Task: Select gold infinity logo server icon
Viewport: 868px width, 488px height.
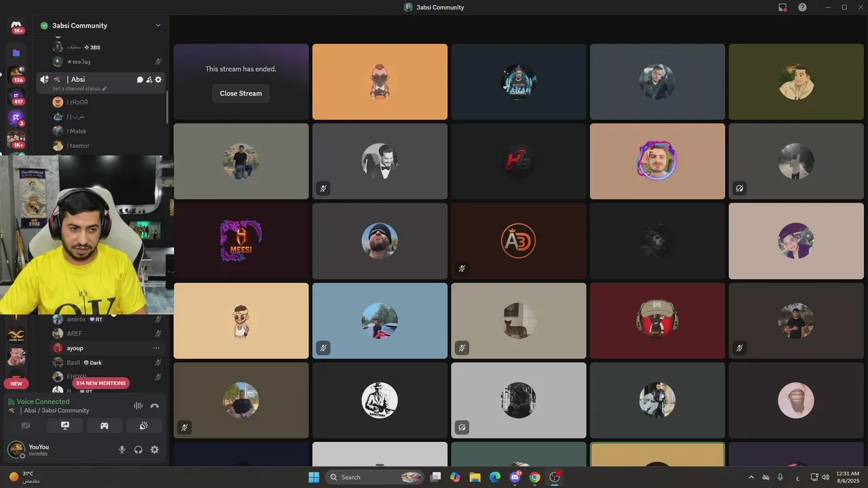Action: 16,334
